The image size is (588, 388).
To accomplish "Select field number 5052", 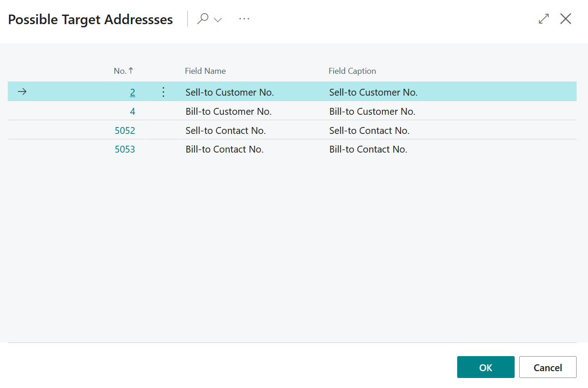I will point(125,131).
